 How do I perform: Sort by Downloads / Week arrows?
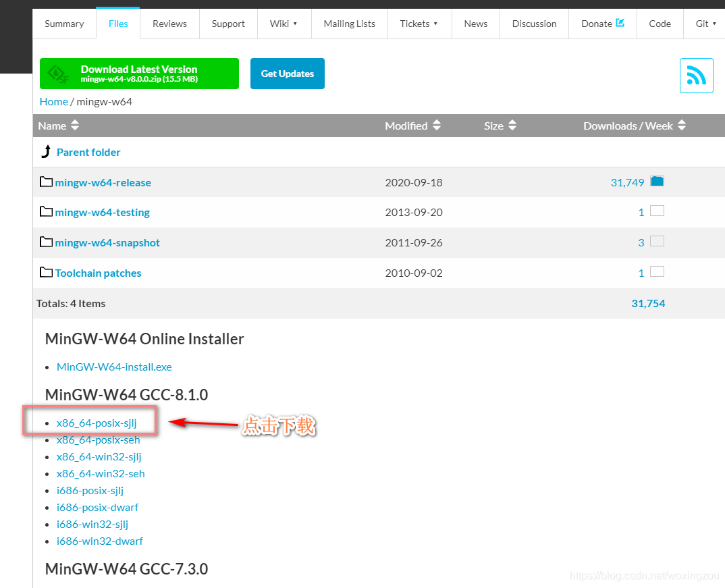(682, 126)
